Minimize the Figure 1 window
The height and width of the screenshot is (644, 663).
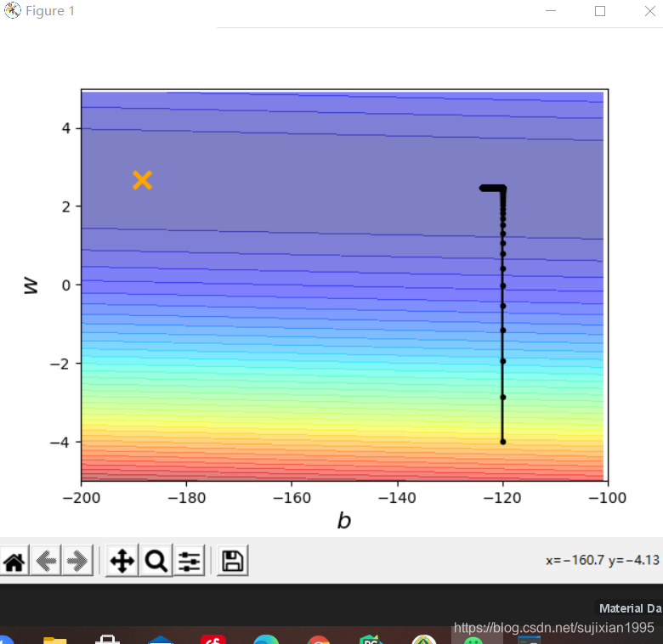click(x=551, y=10)
